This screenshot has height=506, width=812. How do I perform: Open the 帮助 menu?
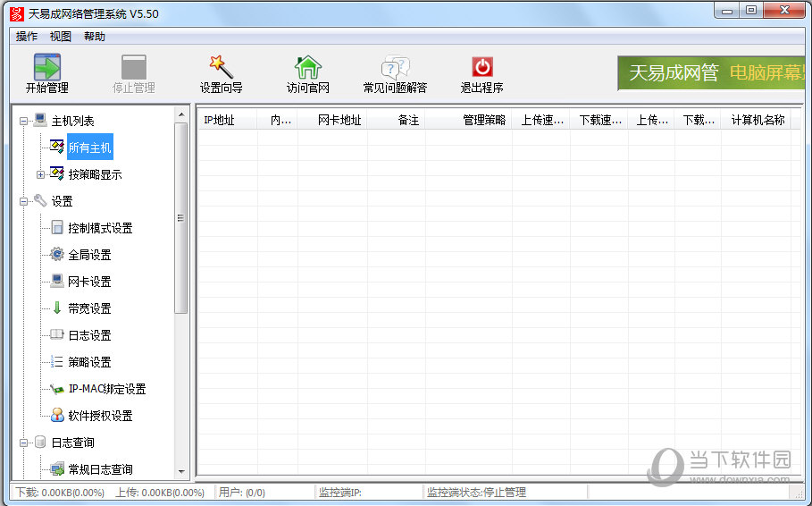click(95, 37)
